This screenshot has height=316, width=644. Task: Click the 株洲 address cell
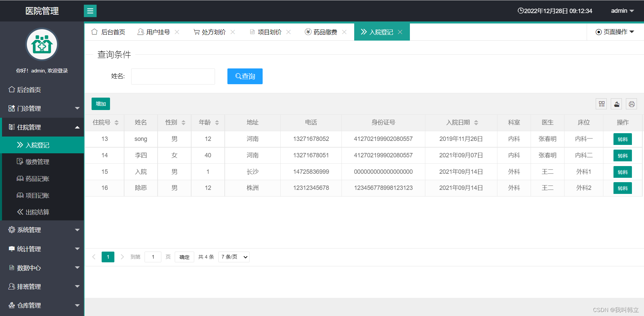point(253,188)
